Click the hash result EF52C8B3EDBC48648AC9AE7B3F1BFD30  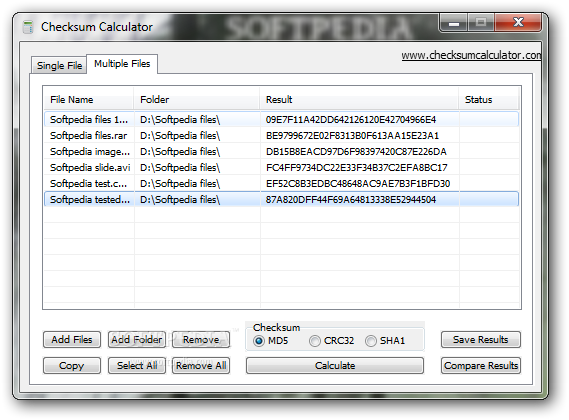pyautogui.click(x=358, y=183)
